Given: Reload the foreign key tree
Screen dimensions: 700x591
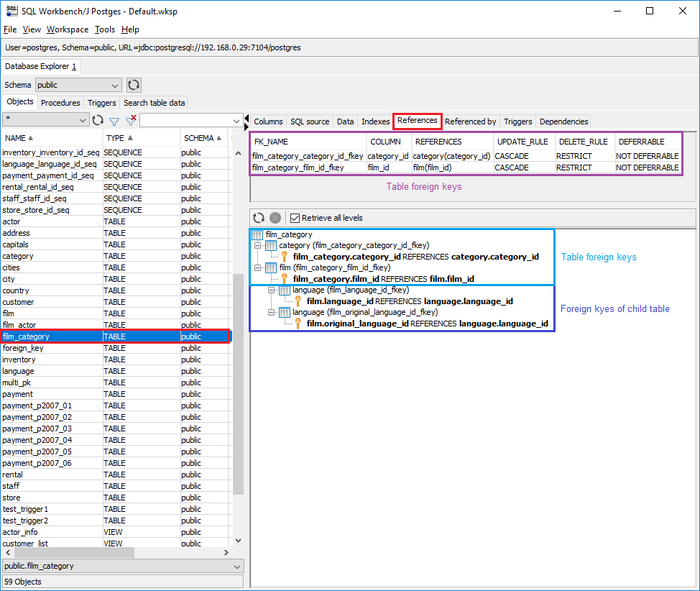Looking at the screenshot, I should tap(259, 218).
